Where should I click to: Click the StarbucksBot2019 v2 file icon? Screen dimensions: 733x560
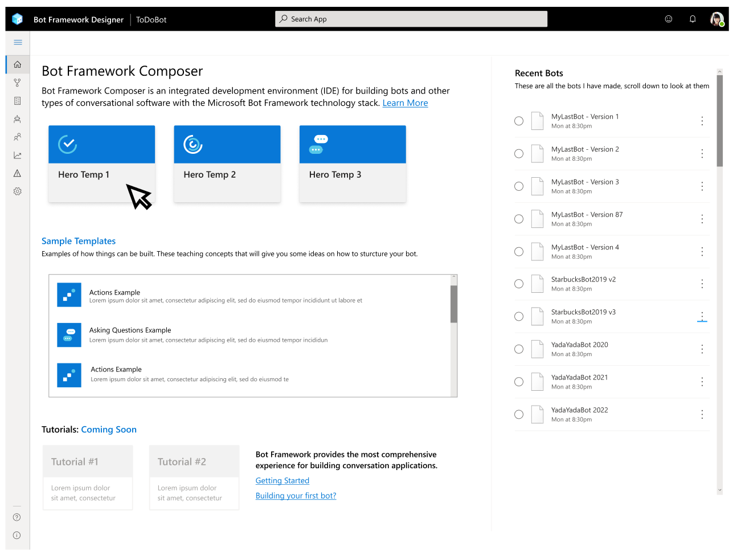click(x=537, y=284)
